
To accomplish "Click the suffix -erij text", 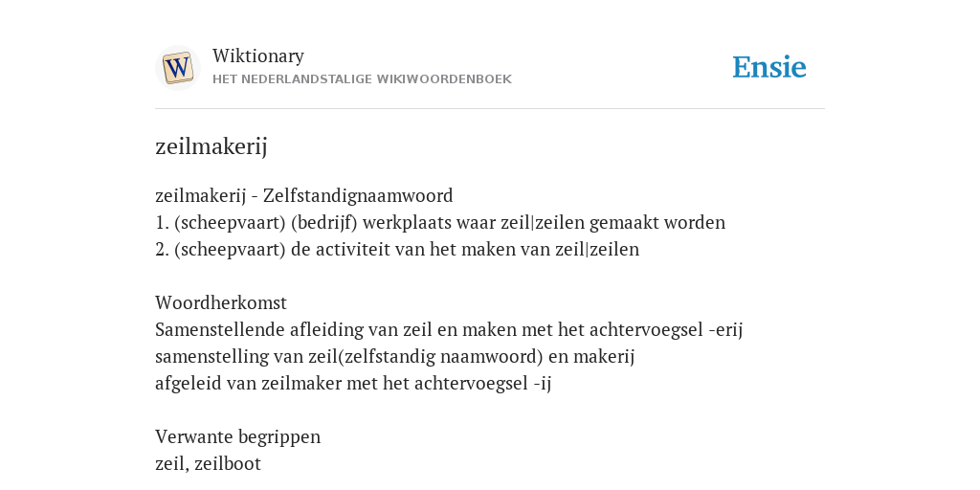I will [x=725, y=329].
